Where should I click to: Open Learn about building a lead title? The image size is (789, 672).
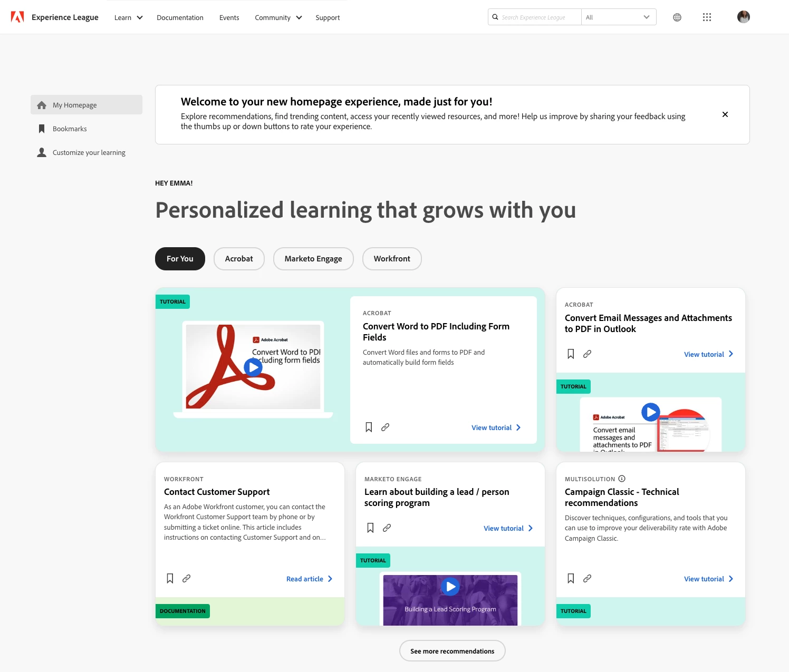437,497
